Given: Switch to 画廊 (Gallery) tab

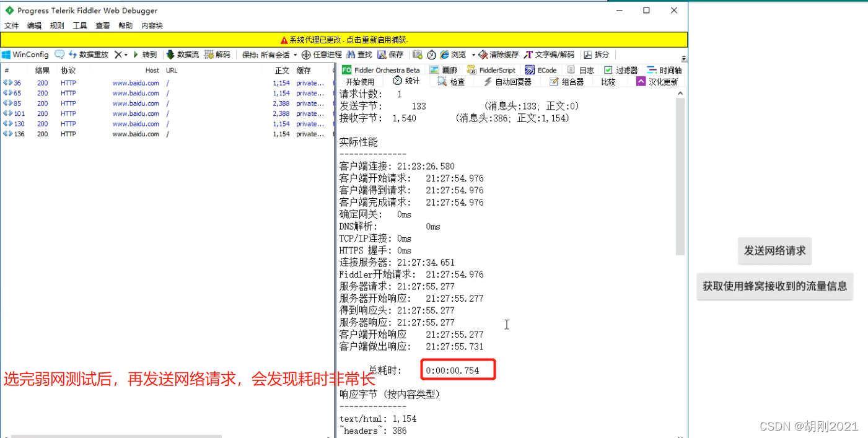Looking at the screenshot, I should [x=444, y=70].
